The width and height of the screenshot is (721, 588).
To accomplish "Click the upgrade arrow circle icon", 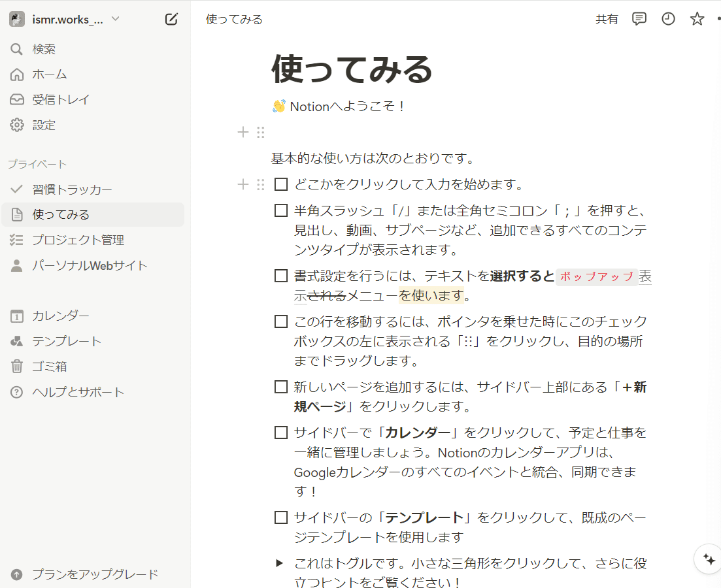I will (16, 575).
